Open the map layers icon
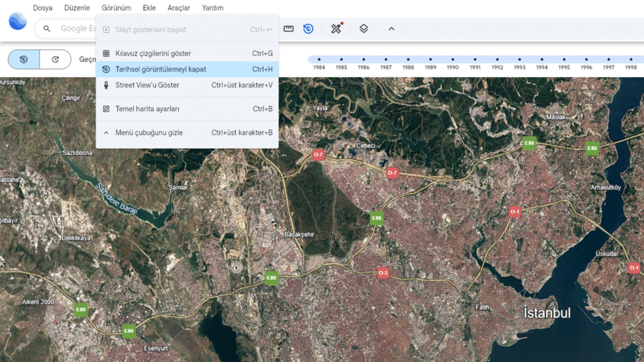 364,29
